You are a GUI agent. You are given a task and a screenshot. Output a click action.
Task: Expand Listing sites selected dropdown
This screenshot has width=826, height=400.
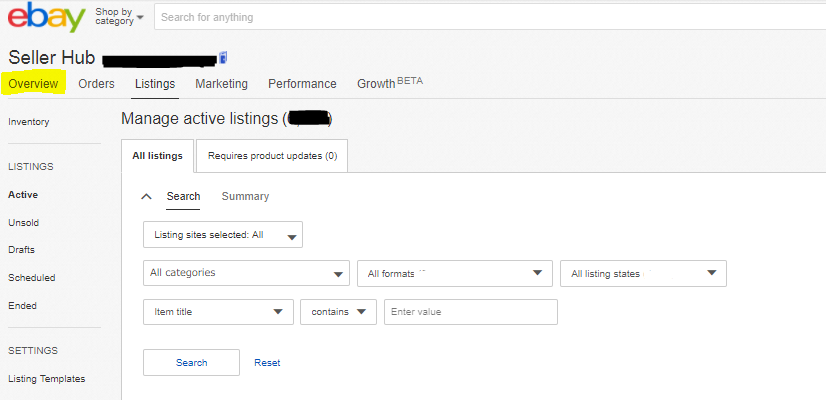(x=223, y=235)
